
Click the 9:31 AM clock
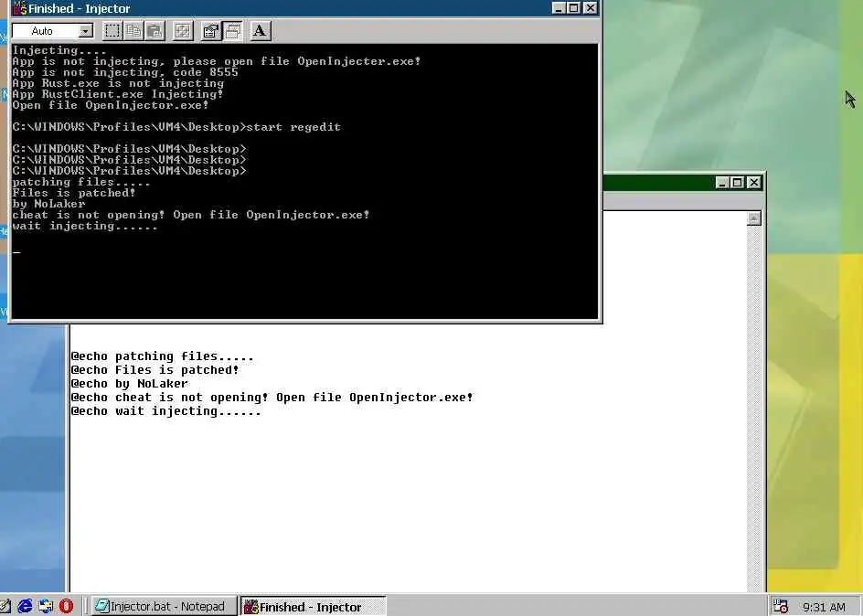[x=824, y=607]
